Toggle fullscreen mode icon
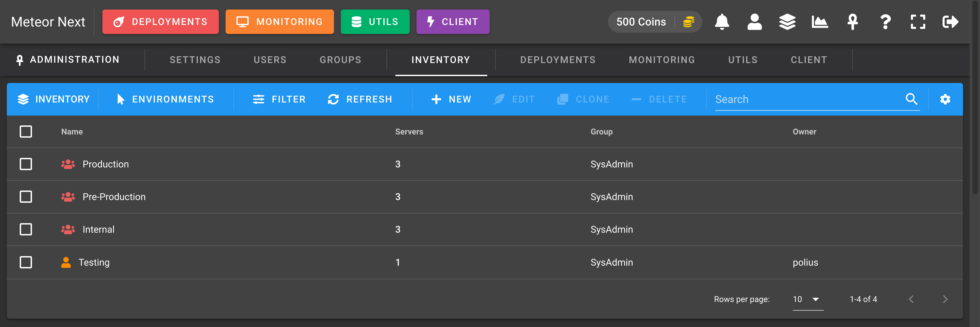The image size is (980, 327). (x=918, y=22)
